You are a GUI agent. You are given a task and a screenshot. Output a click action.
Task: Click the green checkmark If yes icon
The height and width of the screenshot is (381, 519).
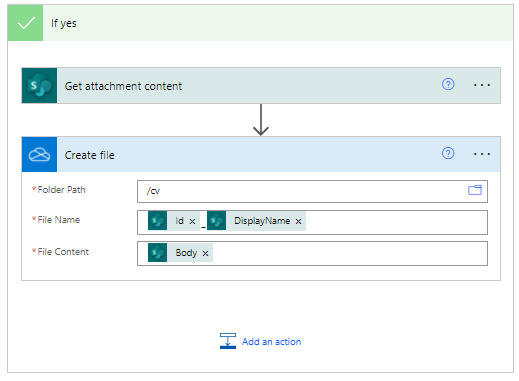point(25,23)
